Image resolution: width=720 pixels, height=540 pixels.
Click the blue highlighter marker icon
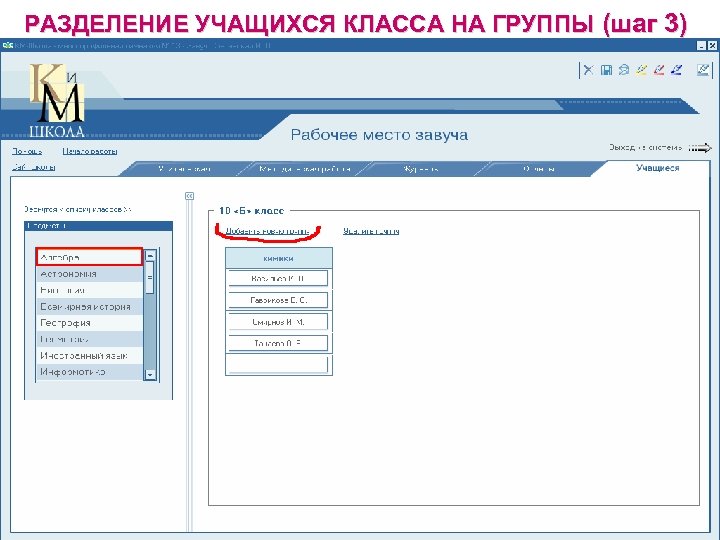pos(676,70)
